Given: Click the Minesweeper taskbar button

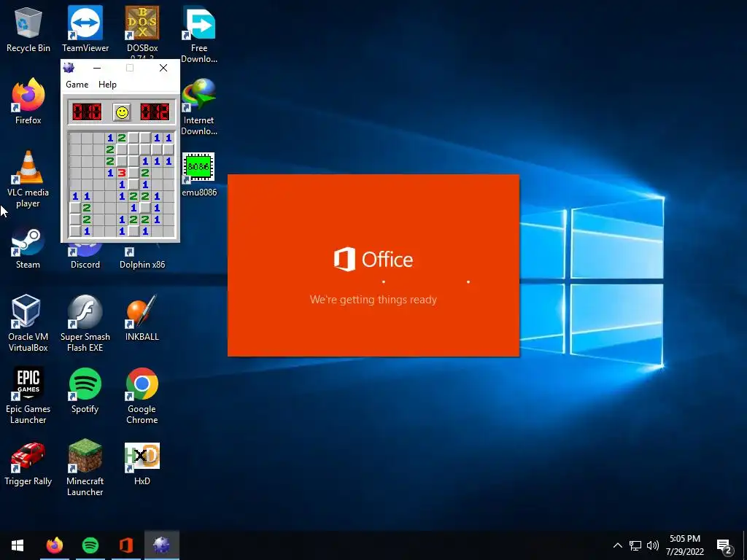Looking at the screenshot, I should pyautogui.click(x=161, y=545).
